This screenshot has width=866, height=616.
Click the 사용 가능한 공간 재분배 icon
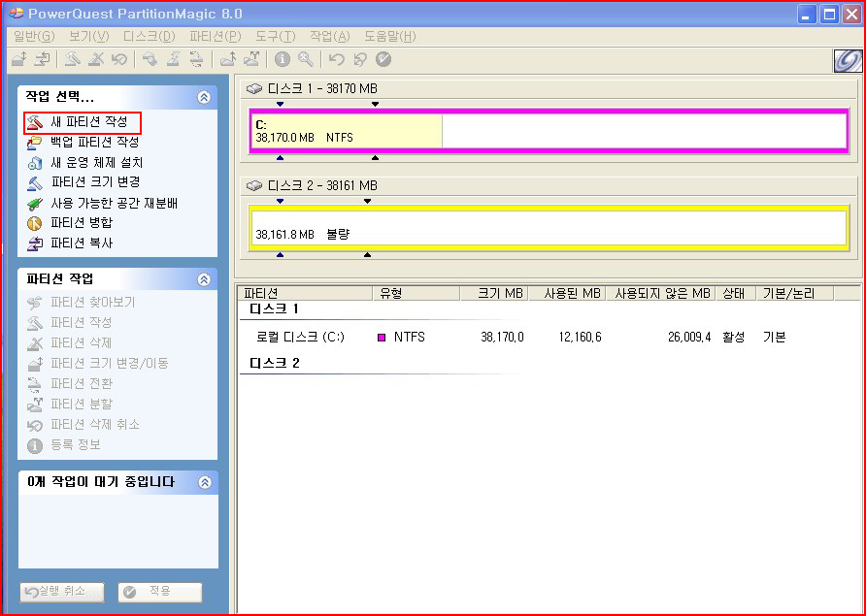(x=35, y=204)
